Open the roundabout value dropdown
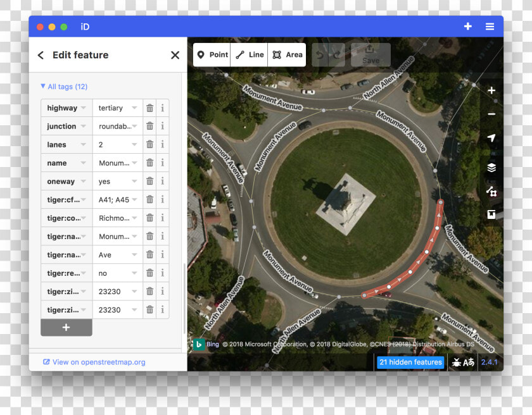The image size is (532, 415). click(x=134, y=127)
